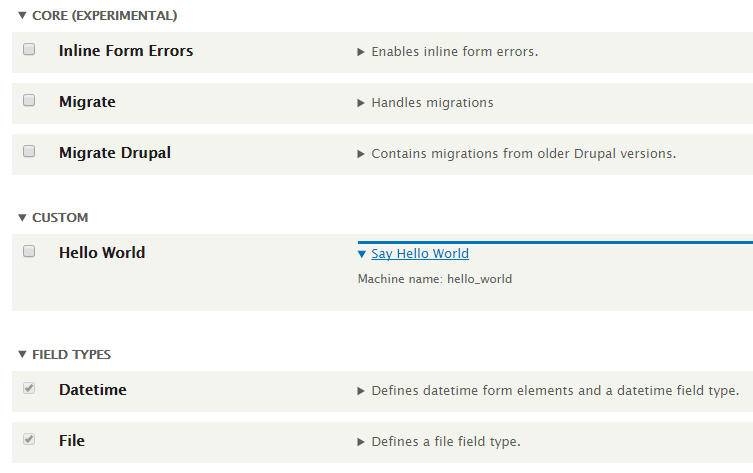Tick the Inline Form Errors checkbox
Viewport: 753px width, 473px height.
point(29,49)
